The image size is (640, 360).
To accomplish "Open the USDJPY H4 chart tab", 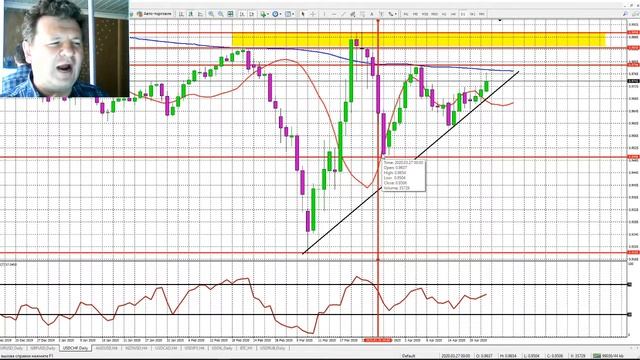I will [x=194, y=348].
